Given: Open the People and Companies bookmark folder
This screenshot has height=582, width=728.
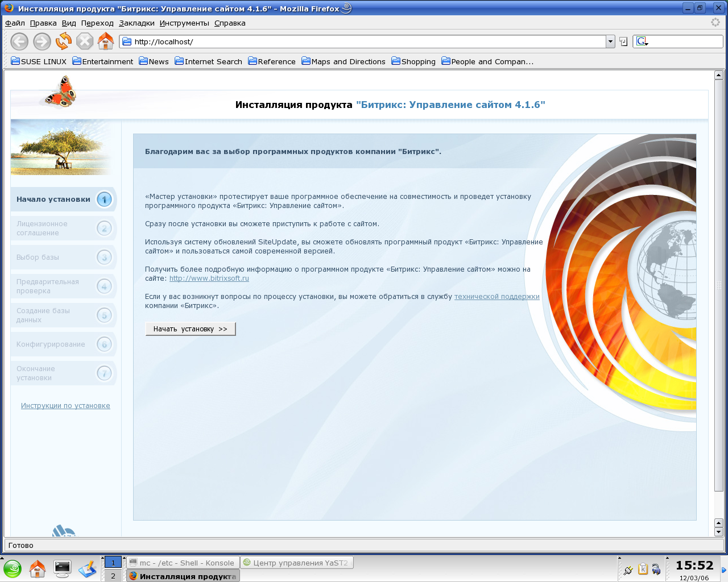Looking at the screenshot, I should 487,61.
